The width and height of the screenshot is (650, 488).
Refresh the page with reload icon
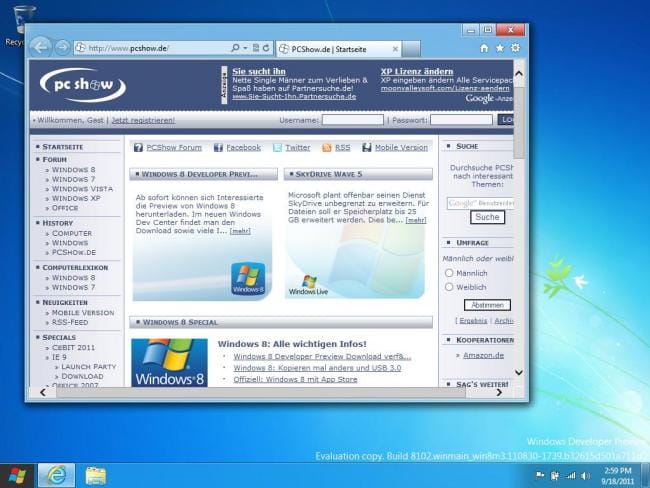click(266, 48)
